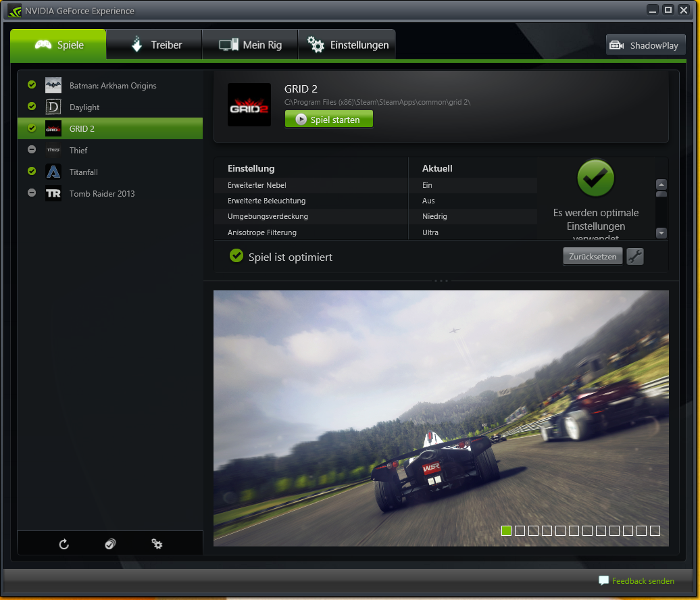Click the Thief game icon
The height and width of the screenshot is (600, 700).
53,150
